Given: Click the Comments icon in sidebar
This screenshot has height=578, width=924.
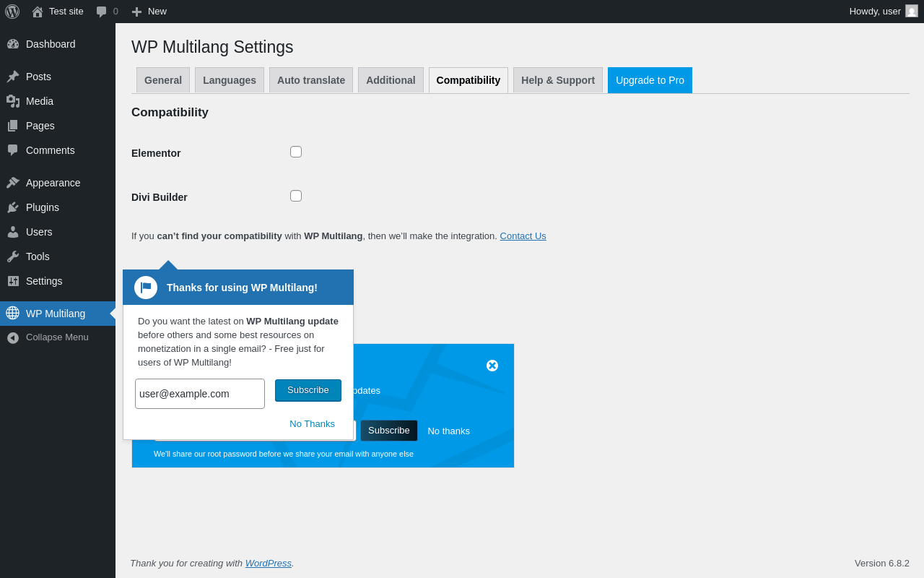Looking at the screenshot, I should tap(13, 150).
